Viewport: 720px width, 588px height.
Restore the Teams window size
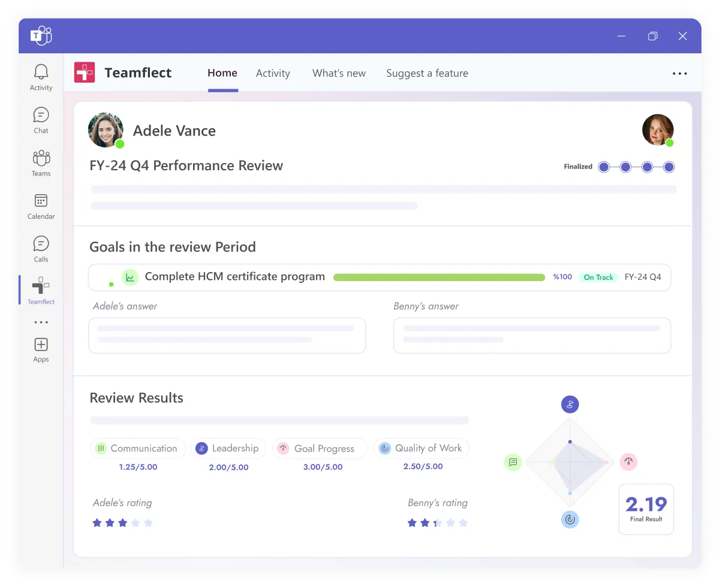point(653,36)
